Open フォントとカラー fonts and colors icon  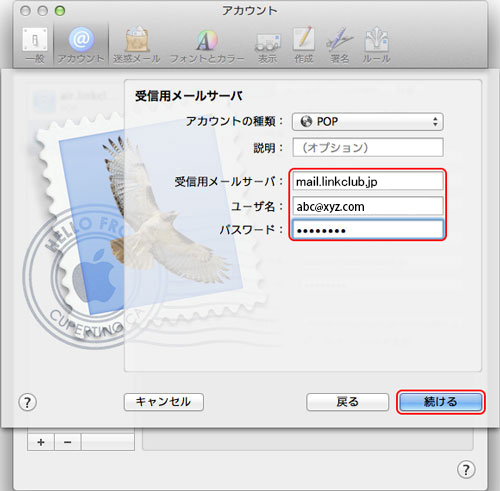tap(207, 45)
